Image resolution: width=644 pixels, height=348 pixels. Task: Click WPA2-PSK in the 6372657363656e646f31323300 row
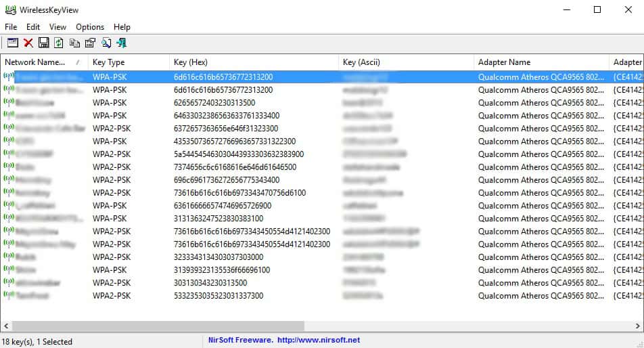(x=112, y=129)
